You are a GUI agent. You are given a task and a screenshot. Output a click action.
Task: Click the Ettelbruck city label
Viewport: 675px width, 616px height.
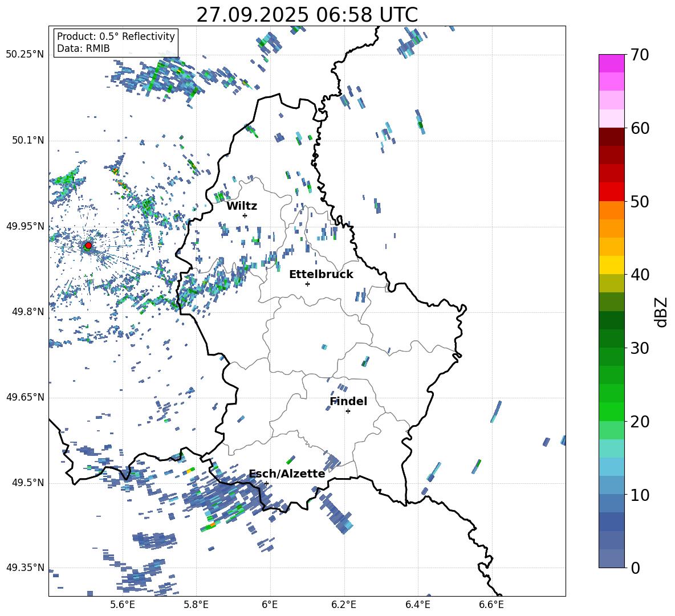point(321,275)
